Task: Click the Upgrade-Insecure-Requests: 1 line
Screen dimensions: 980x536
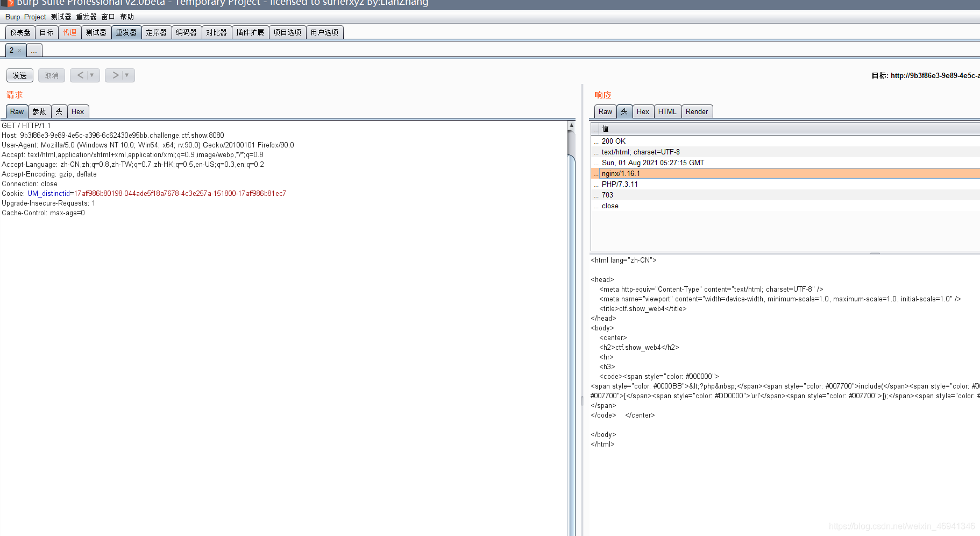Action: pos(48,203)
